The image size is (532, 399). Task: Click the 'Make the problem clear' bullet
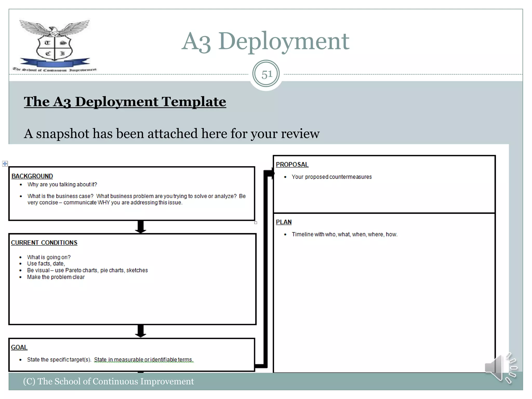56,277
